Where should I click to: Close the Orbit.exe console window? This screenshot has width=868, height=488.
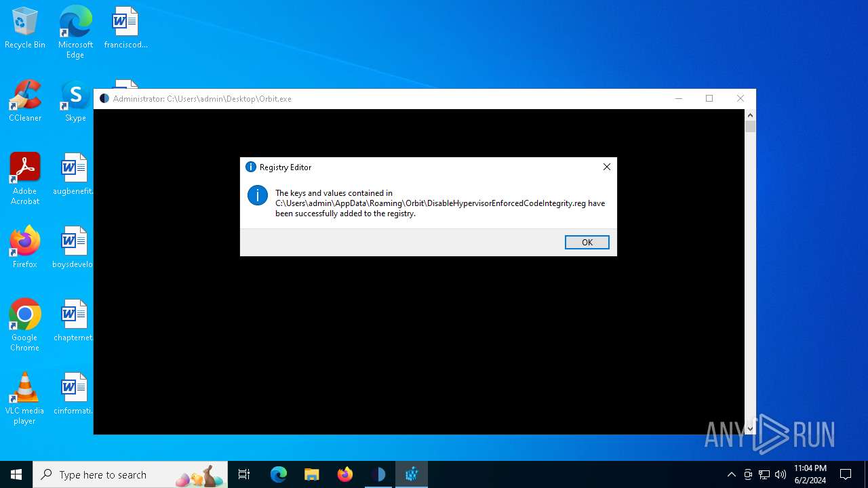click(741, 98)
